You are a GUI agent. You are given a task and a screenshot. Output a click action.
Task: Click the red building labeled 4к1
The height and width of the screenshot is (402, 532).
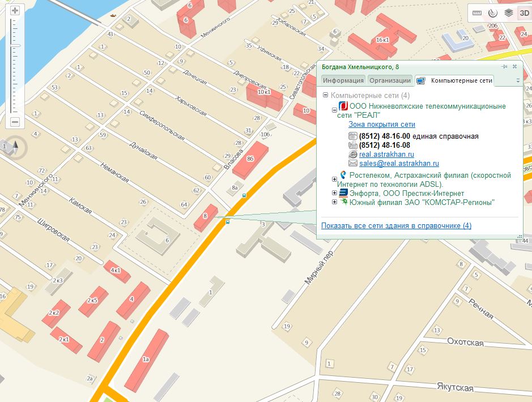[x=117, y=271]
